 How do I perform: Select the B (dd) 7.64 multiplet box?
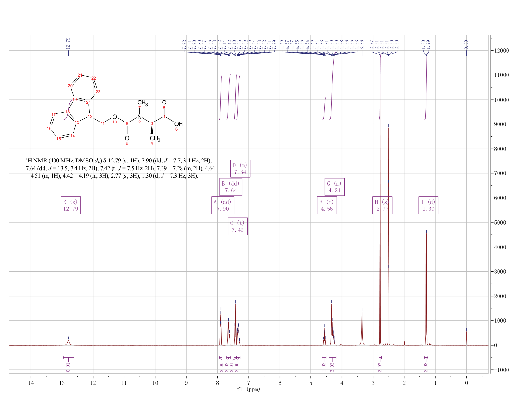pyautogui.click(x=231, y=187)
